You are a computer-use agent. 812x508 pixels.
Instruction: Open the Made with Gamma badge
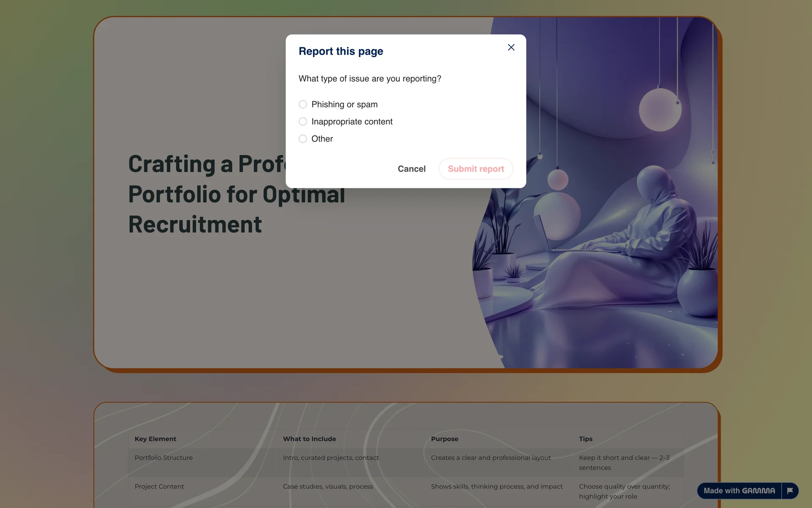tap(739, 491)
